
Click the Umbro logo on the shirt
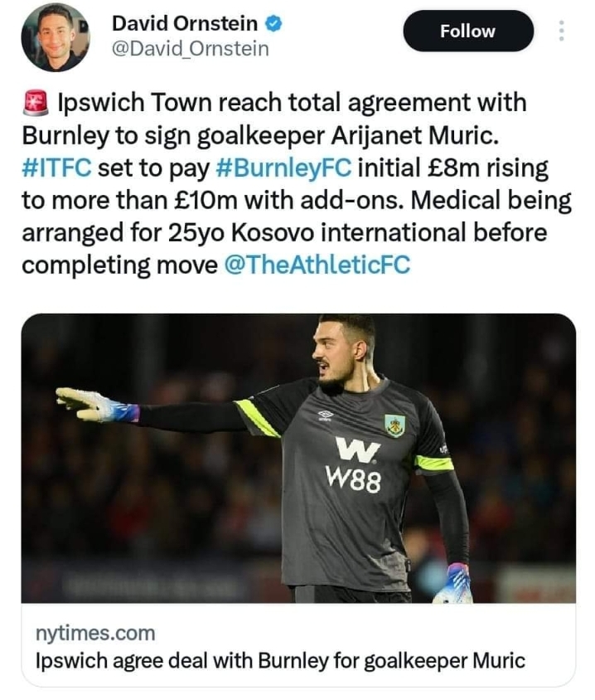(x=326, y=416)
